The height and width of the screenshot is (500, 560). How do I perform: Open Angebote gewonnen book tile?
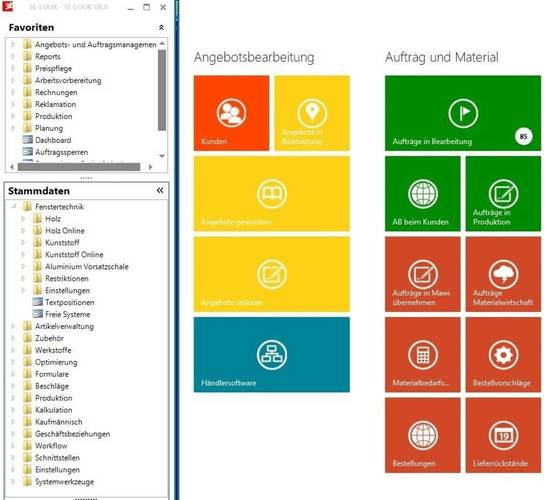(x=271, y=194)
